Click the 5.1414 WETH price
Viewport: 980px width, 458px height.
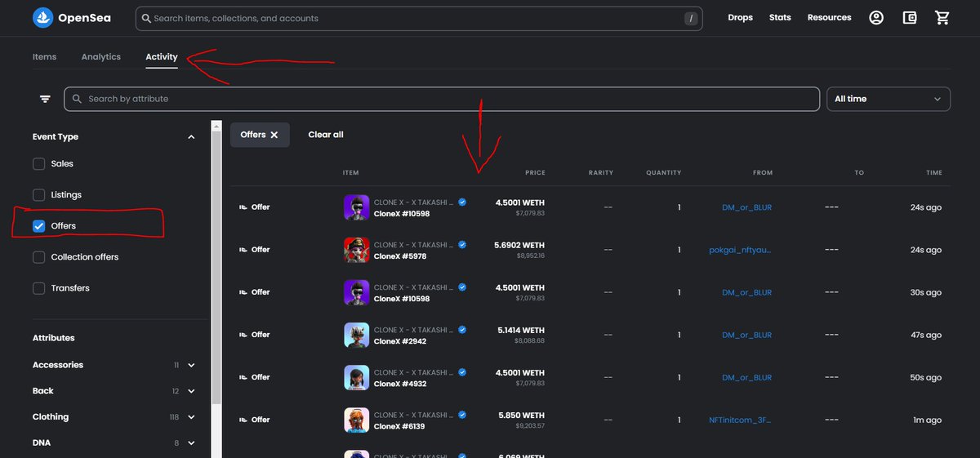(x=520, y=330)
